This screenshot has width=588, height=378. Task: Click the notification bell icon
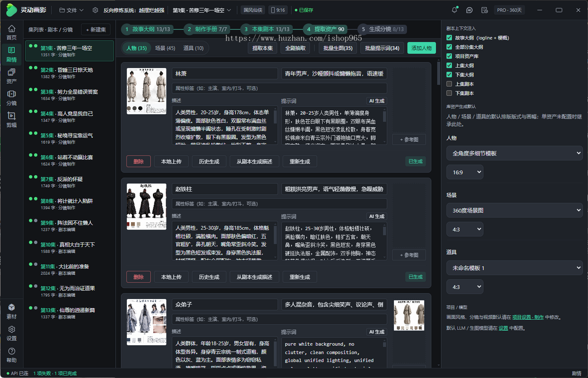[x=454, y=10]
